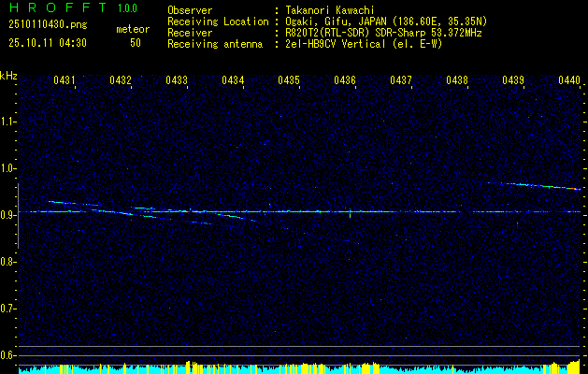Click the meteor label
Image resolution: width=588 pixels, height=374 pixels.
(x=133, y=29)
